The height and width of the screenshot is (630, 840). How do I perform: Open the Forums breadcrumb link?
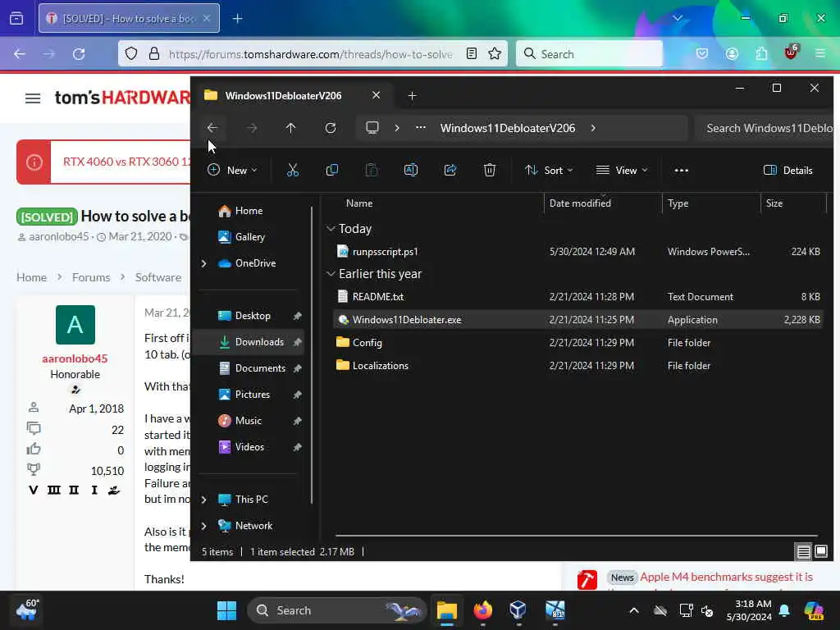pyautogui.click(x=91, y=277)
